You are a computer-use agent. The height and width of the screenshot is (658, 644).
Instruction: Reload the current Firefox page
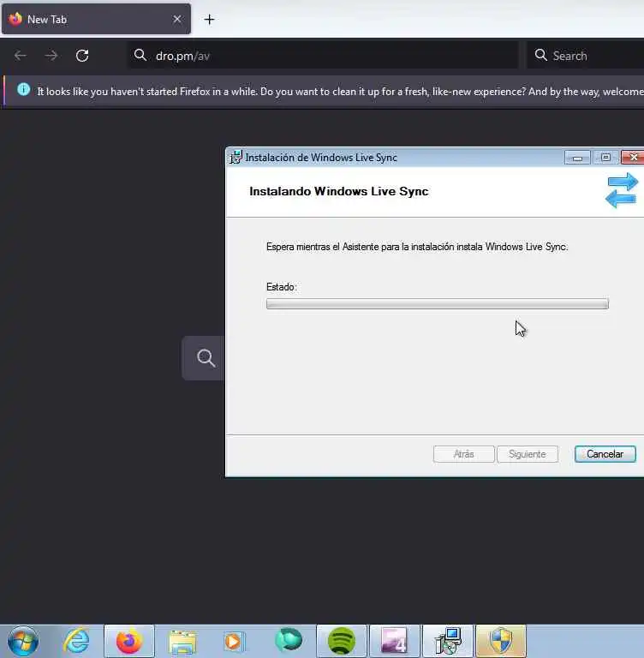click(x=82, y=56)
